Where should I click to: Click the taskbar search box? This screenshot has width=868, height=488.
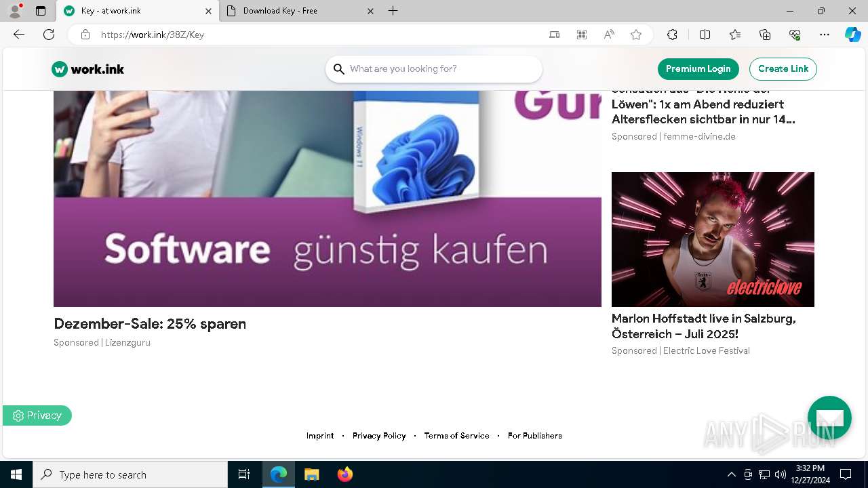point(130,474)
